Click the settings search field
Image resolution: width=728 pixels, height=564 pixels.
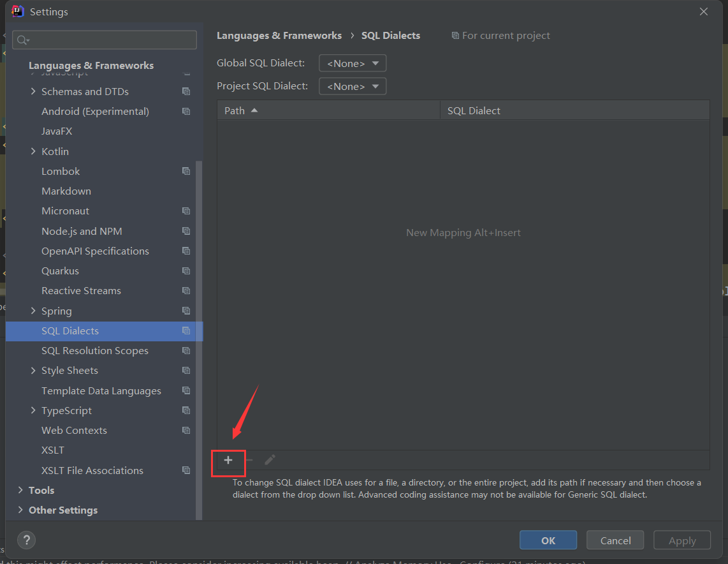tap(105, 40)
